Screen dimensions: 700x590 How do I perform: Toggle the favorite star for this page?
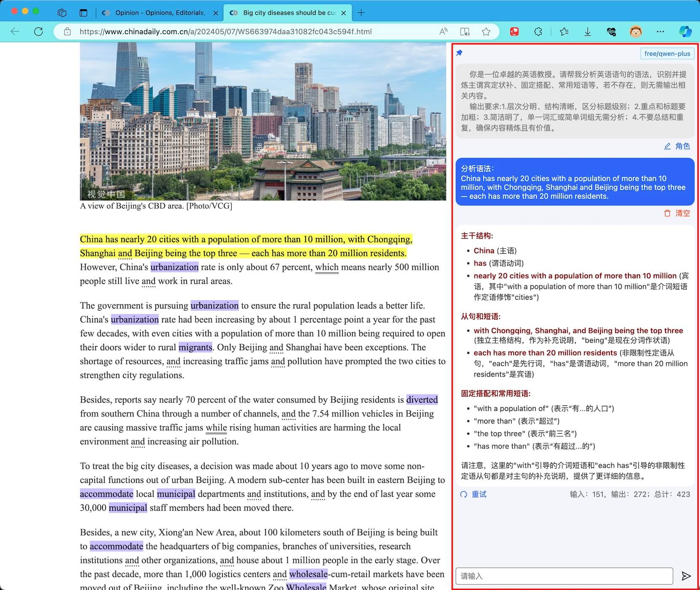[486, 32]
